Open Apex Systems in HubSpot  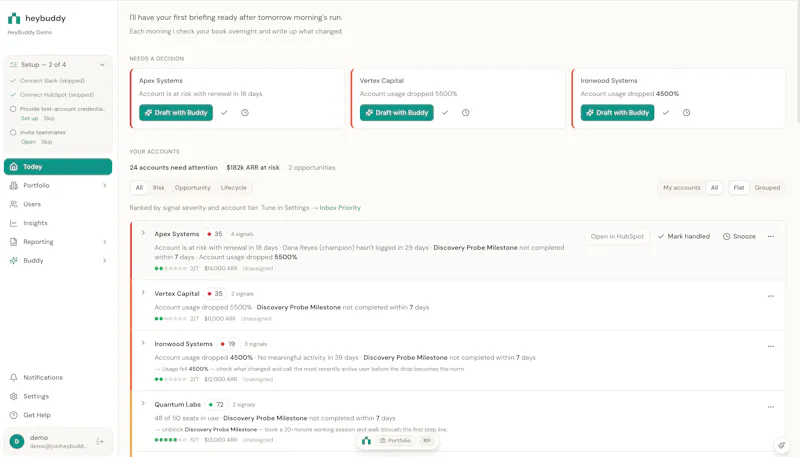click(x=617, y=237)
